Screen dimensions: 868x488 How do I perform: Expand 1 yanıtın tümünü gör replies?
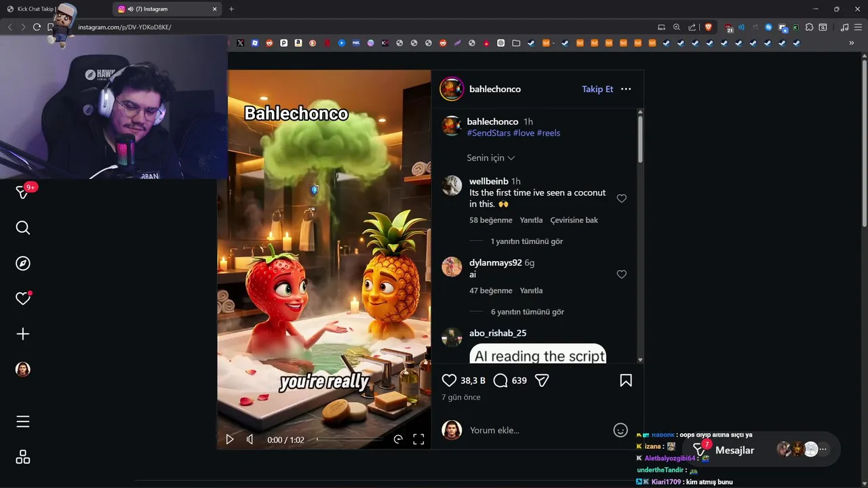526,241
